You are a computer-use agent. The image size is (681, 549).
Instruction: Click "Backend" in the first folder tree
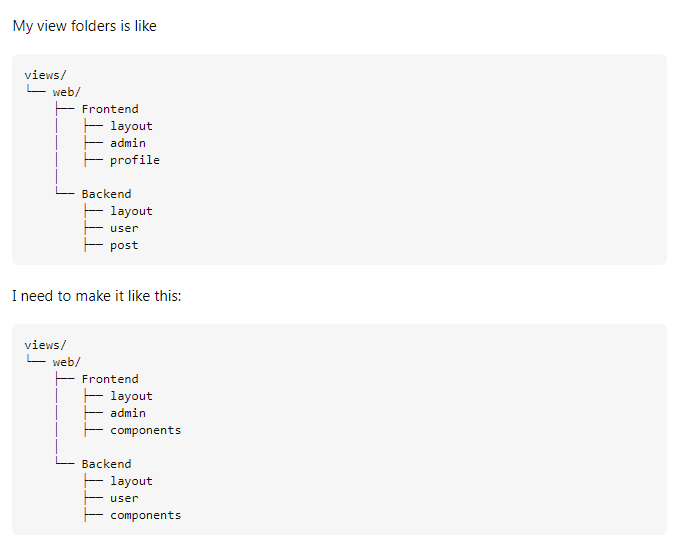coord(106,194)
